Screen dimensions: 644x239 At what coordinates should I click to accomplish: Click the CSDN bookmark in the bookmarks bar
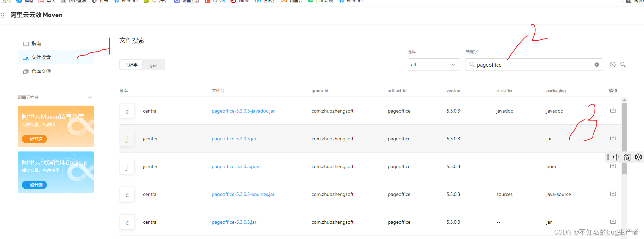pos(215,1)
